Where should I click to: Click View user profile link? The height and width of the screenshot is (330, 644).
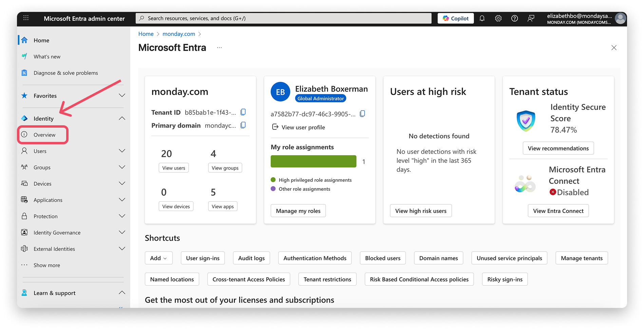point(299,127)
